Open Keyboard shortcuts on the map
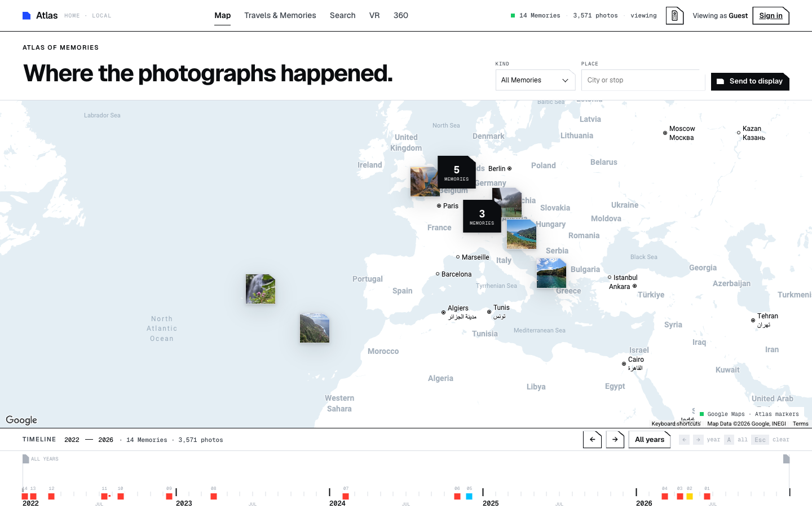This screenshot has height=508, width=812. (676, 424)
